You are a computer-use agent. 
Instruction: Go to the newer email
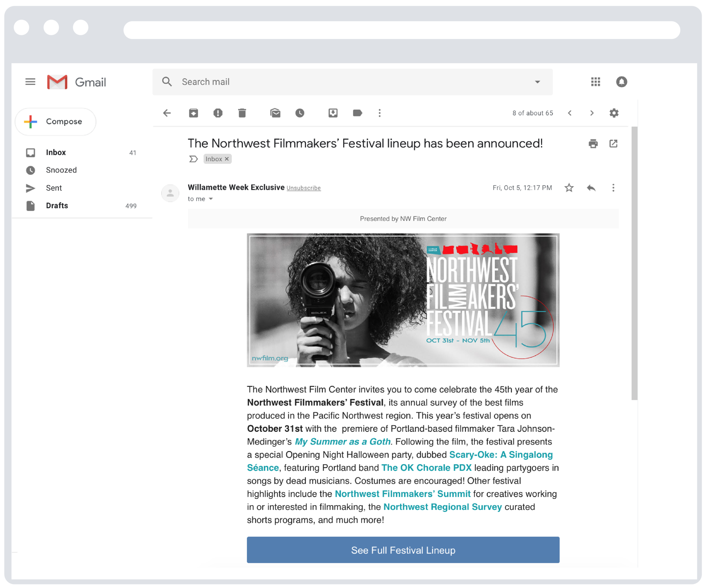tap(570, 113)
